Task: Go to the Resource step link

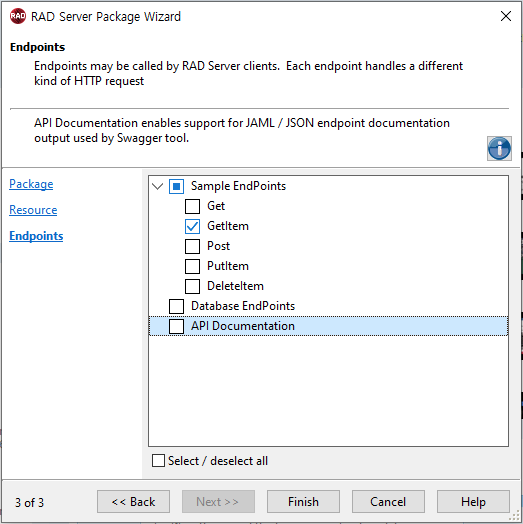Action: click(33, 210)
